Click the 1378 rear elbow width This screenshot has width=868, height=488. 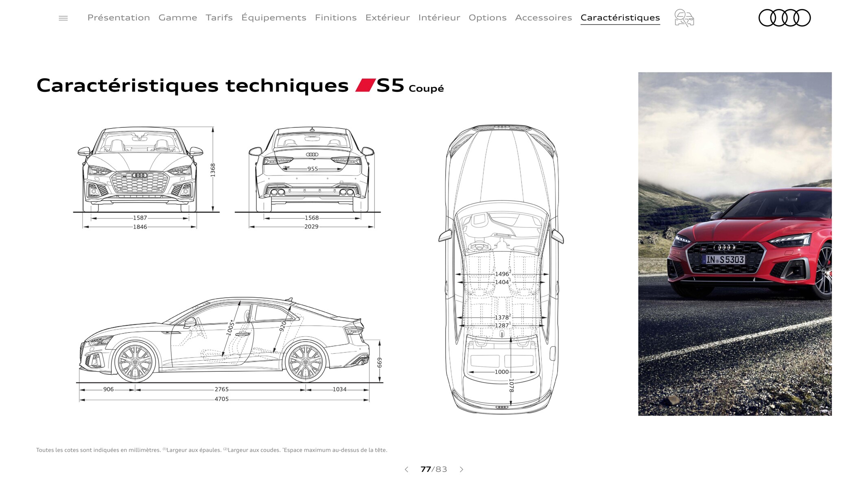[x=502, y=317]
